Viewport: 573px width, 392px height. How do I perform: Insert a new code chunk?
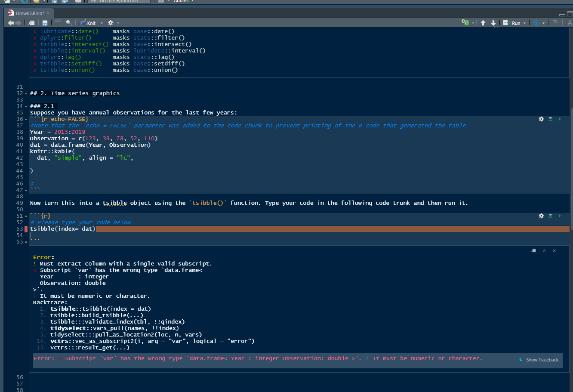(x=465, y=23)
